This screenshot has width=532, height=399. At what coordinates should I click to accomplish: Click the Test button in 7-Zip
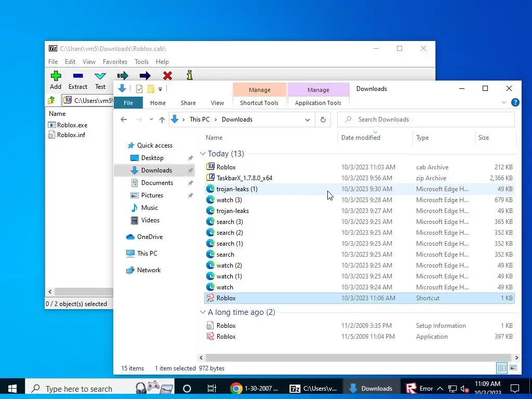(x=100, y=81)
